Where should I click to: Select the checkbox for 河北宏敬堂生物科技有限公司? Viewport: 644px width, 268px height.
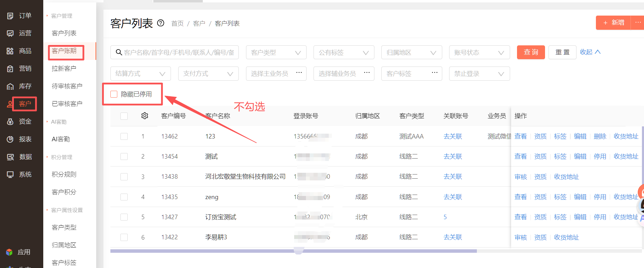point(124,177)
